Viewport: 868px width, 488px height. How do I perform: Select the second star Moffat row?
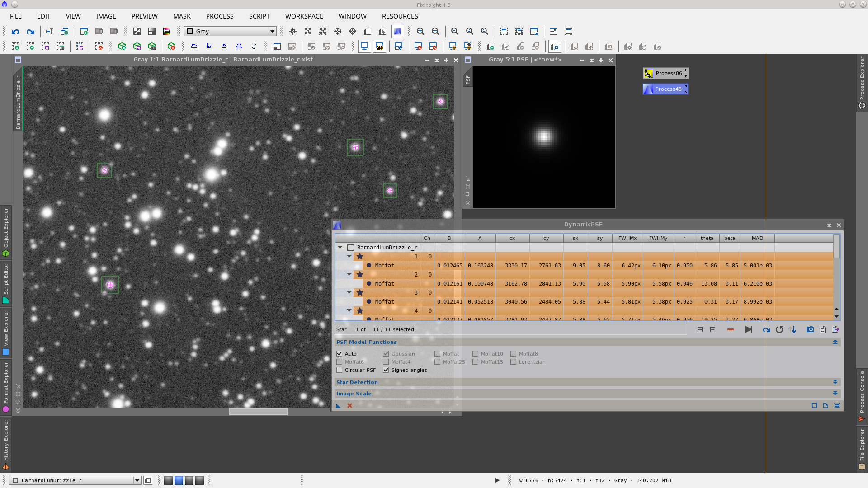[x=384, y=284]
